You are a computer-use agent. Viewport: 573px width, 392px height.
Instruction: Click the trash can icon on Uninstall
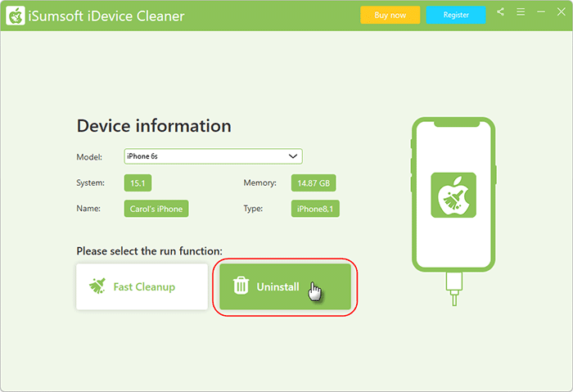click(x=241, y=286)
